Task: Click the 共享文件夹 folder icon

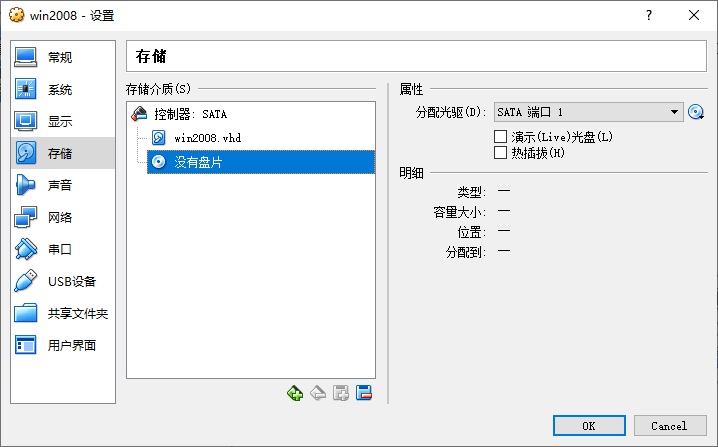Action: pyautogui.click(x=26, y=313)
